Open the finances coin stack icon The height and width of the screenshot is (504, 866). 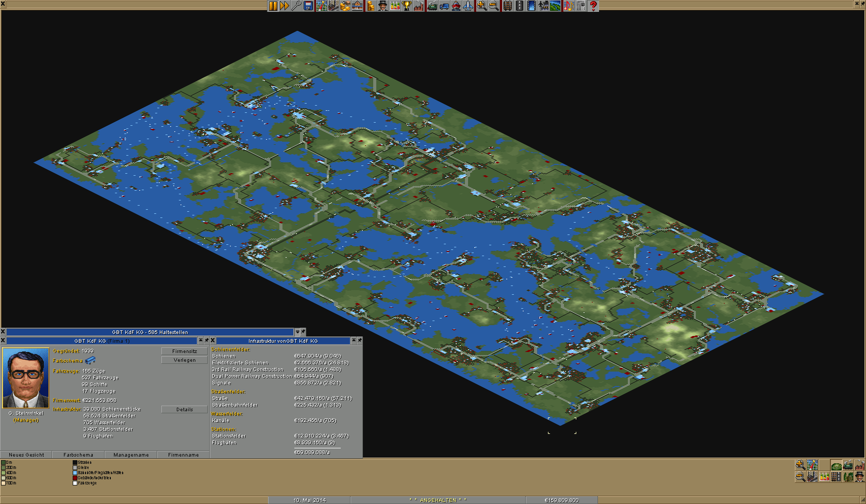[370, 6]
